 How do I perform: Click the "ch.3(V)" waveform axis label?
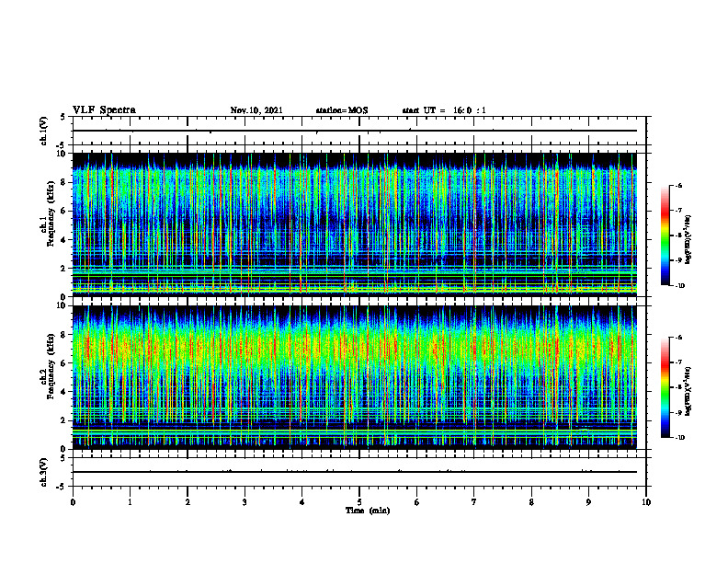[x=44, y=472]
